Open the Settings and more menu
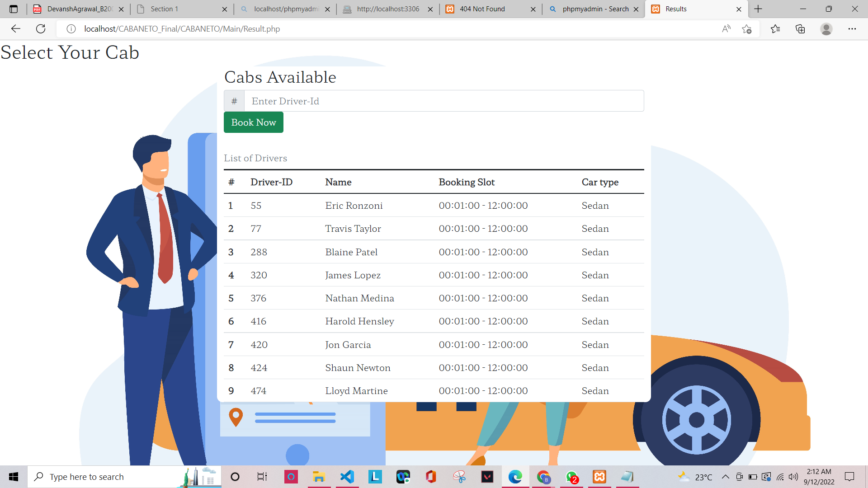This screenshot has width=868, height=488. pyautogui.click(x=853, y=28)
